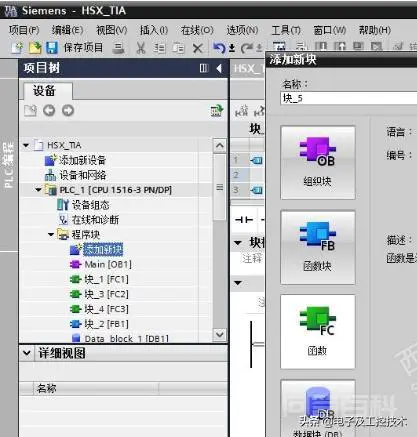
Task: Click the HSX_ editor window tab
Action: pyautogui.click(x=248, y=68)
